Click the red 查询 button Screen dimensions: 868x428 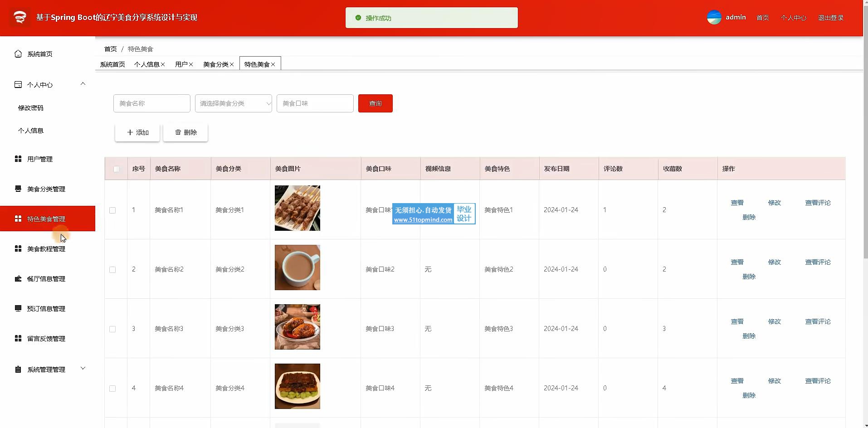pos(375,103)
